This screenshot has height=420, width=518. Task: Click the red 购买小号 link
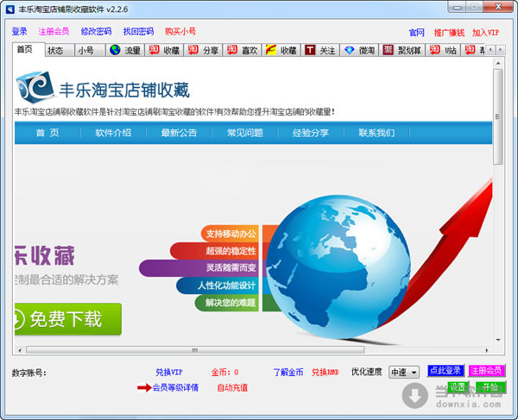point(180,31)
